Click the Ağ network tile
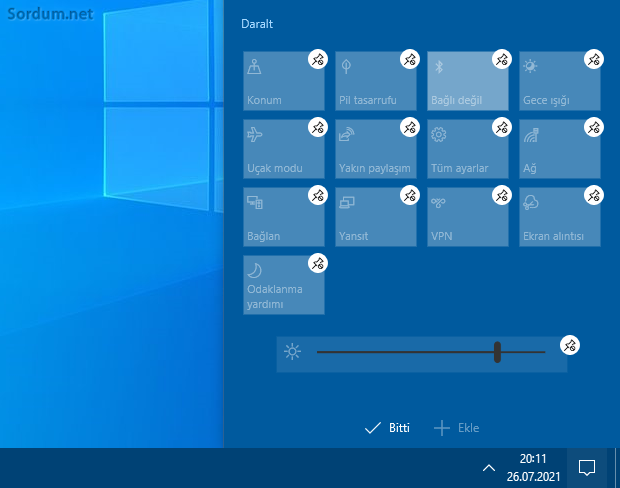This screenshot has width=620, height=488. (x=560, y=149)
